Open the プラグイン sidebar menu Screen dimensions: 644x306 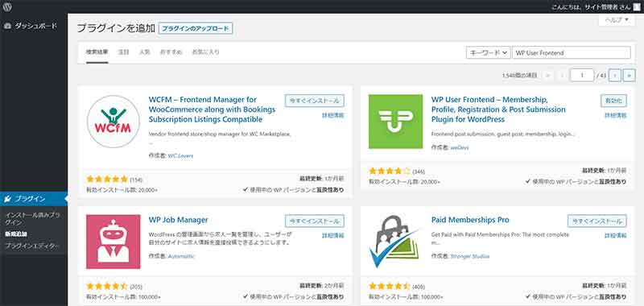pyautogui.click(x=34, y=199)
